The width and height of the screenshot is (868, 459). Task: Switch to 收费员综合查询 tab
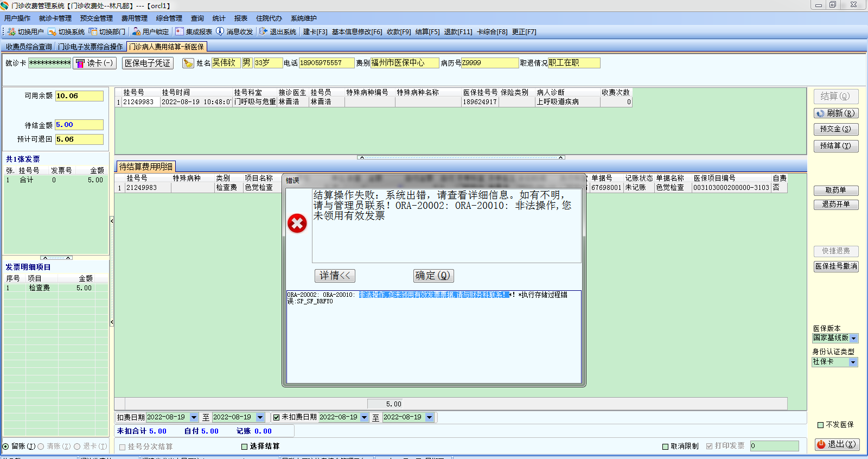[x=29, y=47]
